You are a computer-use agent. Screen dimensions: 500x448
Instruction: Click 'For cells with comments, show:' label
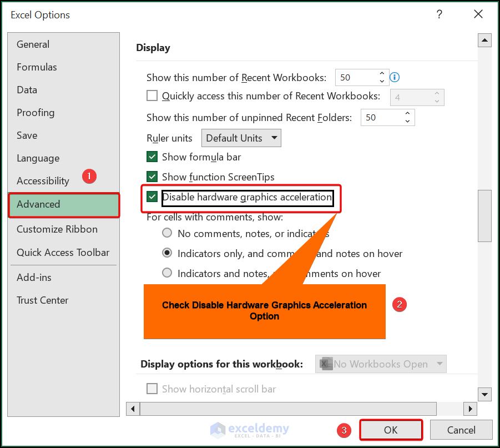pyautogui.click(x=215, y=217)
